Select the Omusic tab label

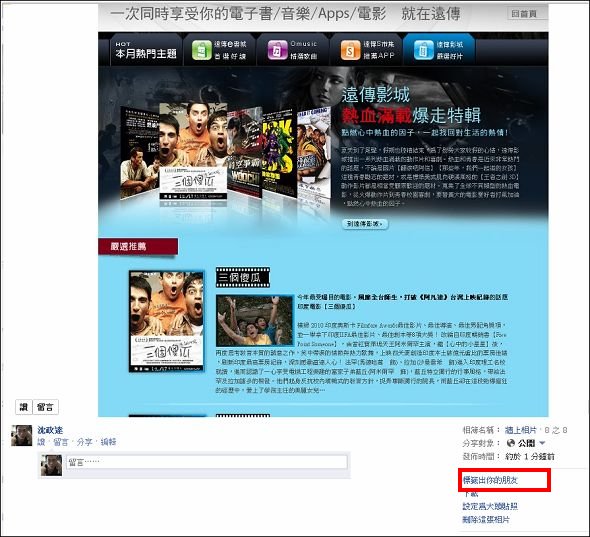pyautogui.click(x=304, y=50)
